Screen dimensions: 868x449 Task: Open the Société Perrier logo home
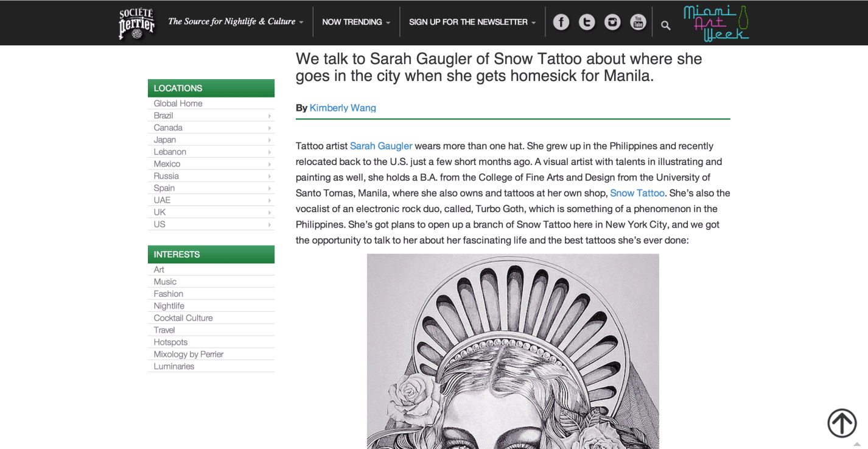point(136,23)
